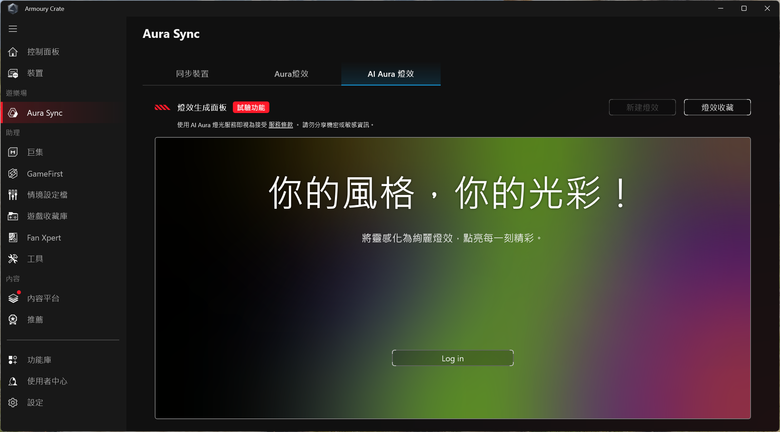Image resolution: width=780 pixels, height=432 pixels.
Task: Click the Armoury Crate logo in title bar
Action: click(13, 8)
